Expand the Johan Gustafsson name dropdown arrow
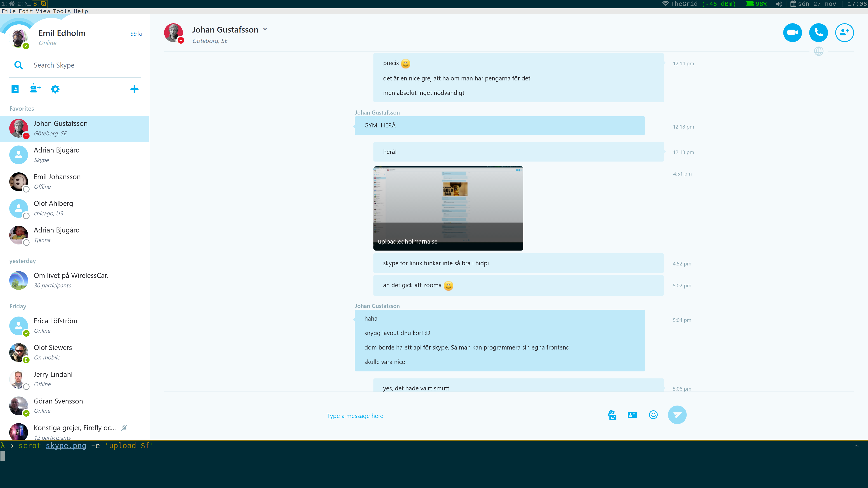 click(265, 29)
